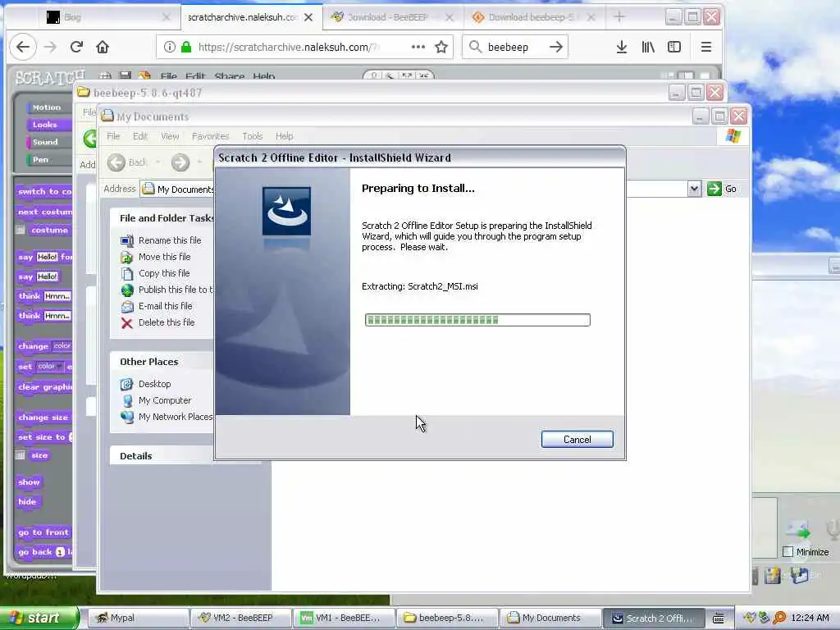
Task: Open page actions three-dot menu
Action: (x=418, y=47)
